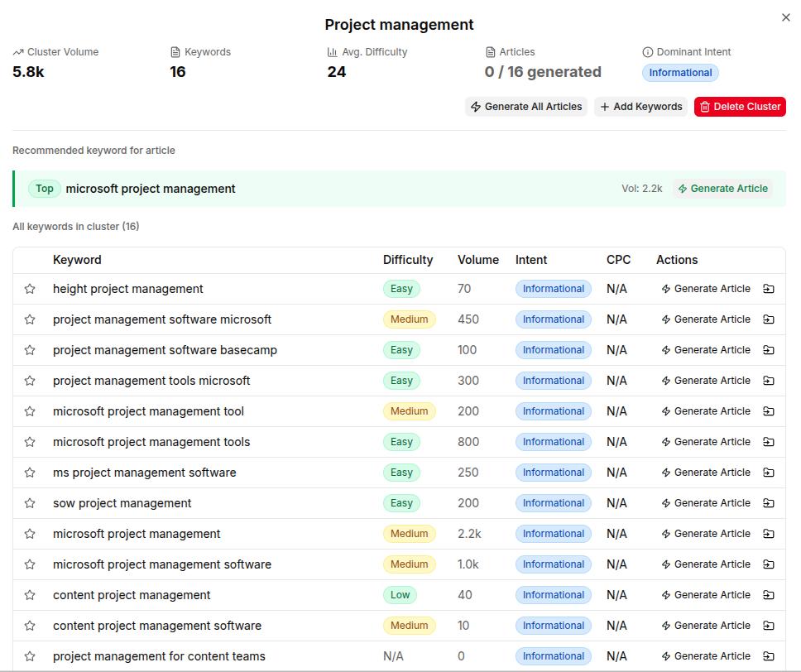Generate Article for 'microsoft project management software'
This screenshot has width=801, height=672.
(x=706, y=564)
